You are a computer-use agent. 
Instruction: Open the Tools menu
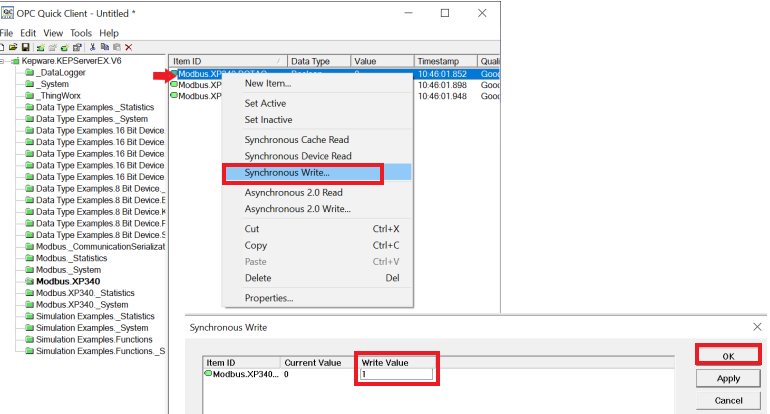[81, 33]
